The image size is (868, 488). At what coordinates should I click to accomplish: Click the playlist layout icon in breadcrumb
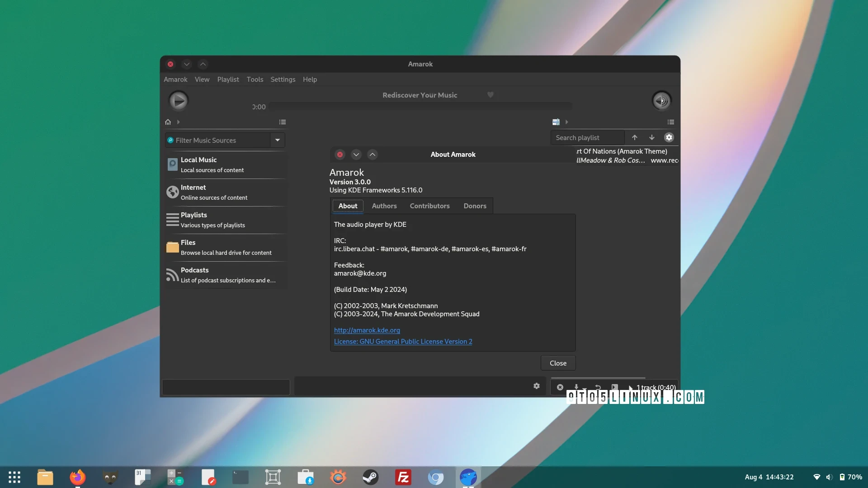click(556, 122)
